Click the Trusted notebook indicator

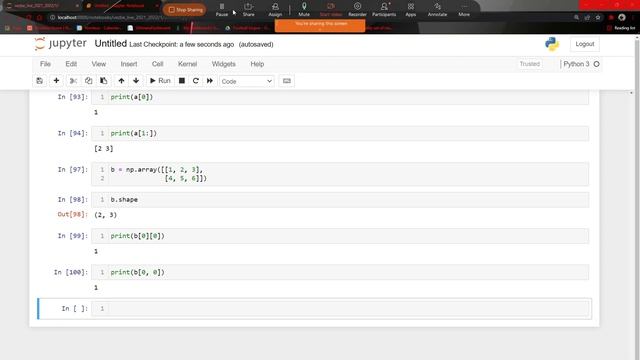(530, 64)
